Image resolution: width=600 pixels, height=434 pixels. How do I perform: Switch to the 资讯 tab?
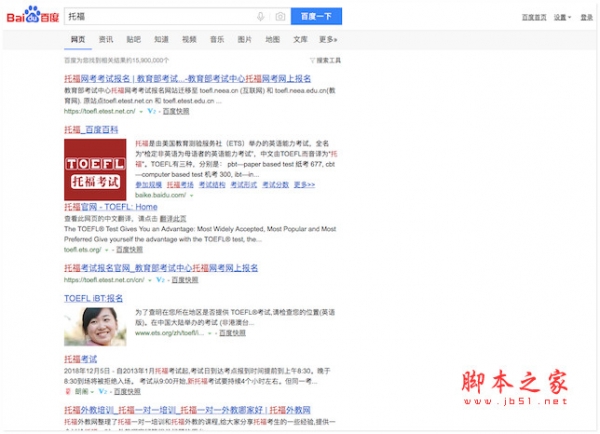106,39
